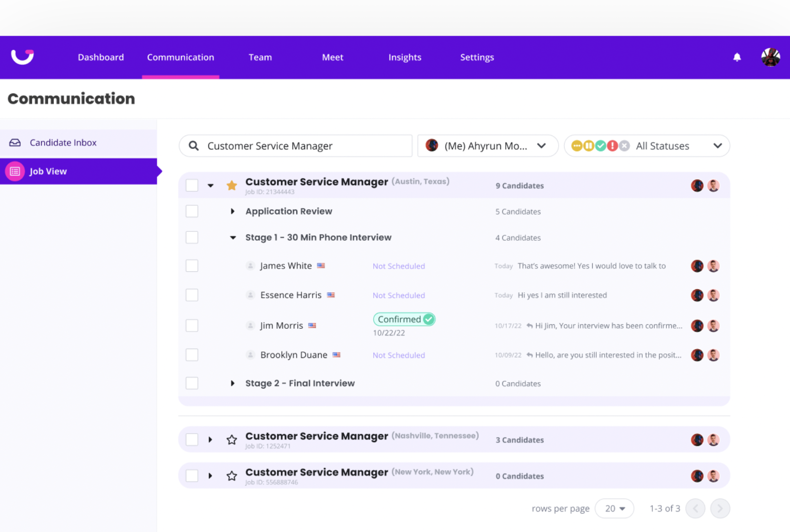The image size is (790, 532).
Task: Tick the checkbox for Brooklyn Duane
Action: pos(192,355)
